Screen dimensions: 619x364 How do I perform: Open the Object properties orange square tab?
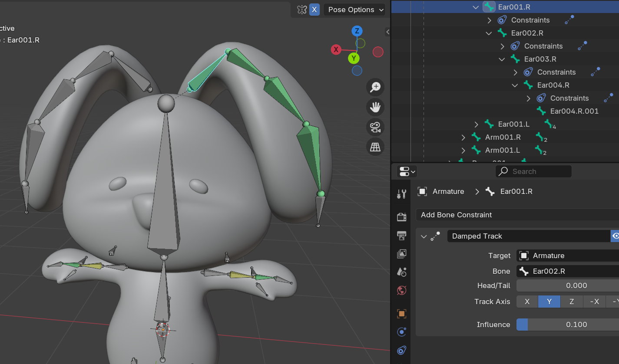click(402, 313)
